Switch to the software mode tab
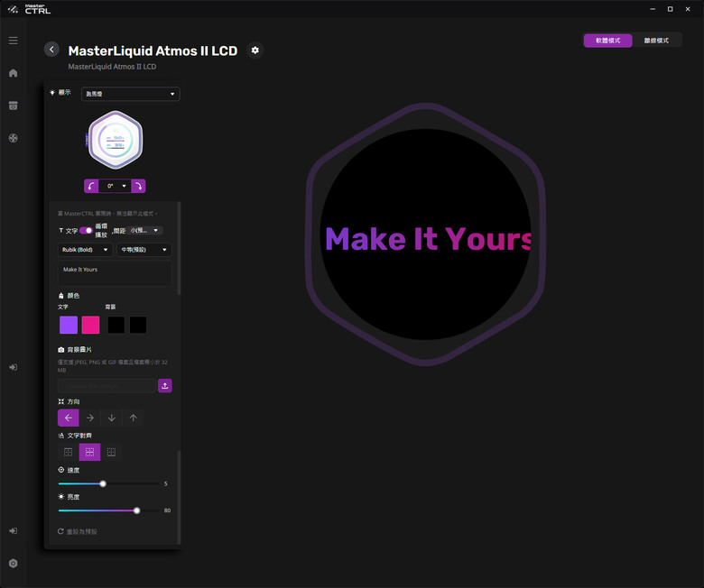The image size is (704, 588). [x=608, y=41]
